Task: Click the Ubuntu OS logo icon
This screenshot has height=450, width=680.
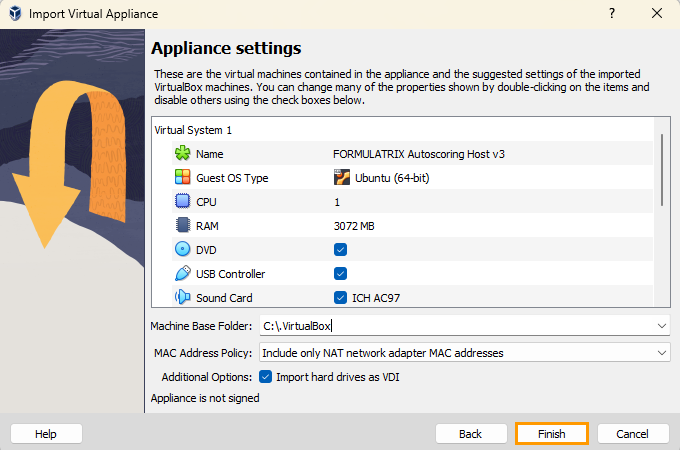Action: (x=342, y=177)
